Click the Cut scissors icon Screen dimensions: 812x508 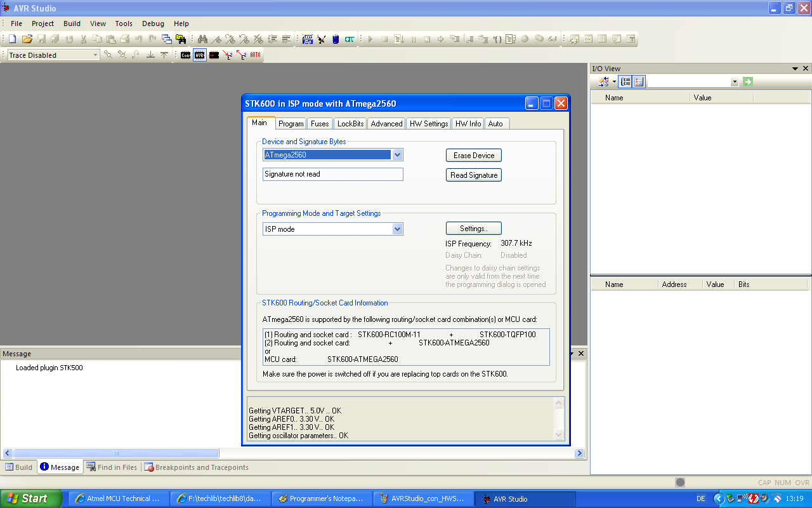[83, 39]
